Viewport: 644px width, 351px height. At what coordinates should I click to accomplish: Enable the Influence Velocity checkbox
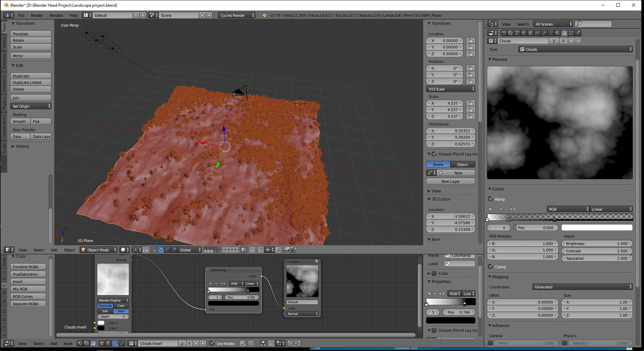pyautogui.click(x=565, y=343)
